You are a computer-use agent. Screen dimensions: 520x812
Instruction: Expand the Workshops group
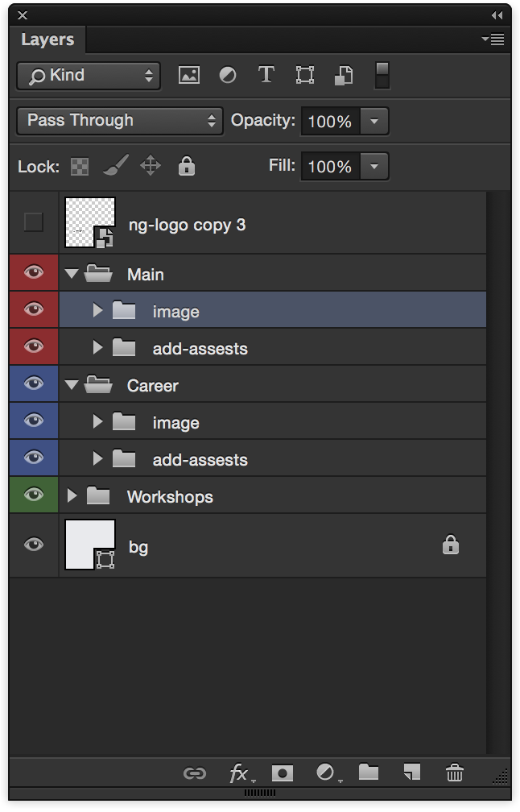click(x=72, y=495)
